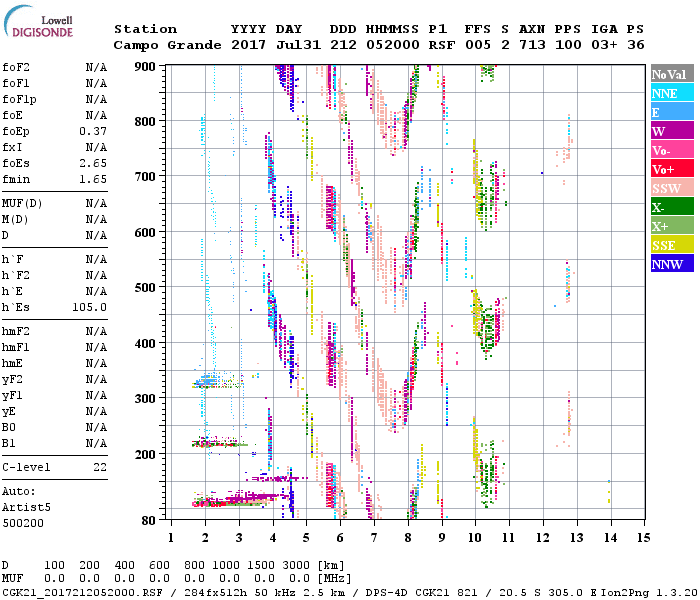Click the 900 label on height axis
Image resolution: width=700 pixels, height=600 pixels.
coord(147,67)
